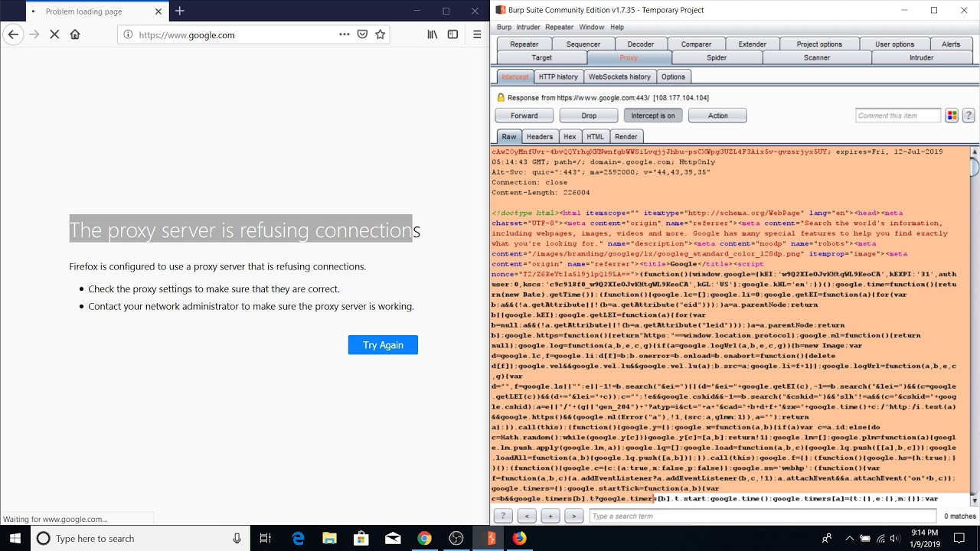Open Firefox Library icon

(x=433, y=34)
